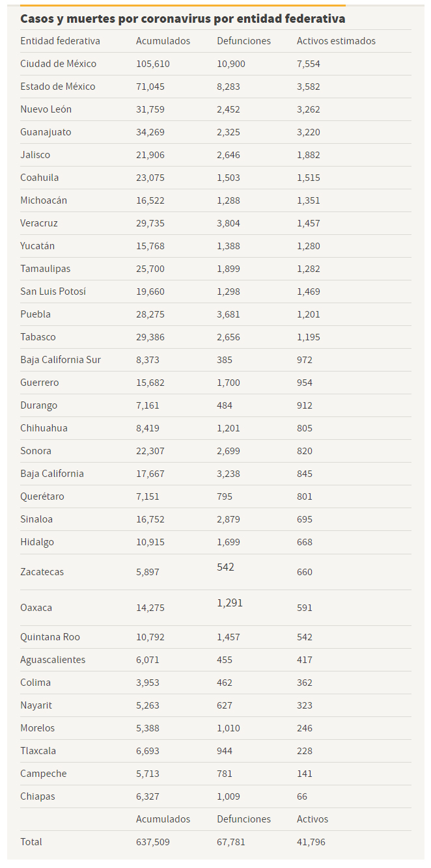Click Baja California Sur state name
The height and width of the screenshot is (868, 431).
pyautogui.click(x=61, y=360)
